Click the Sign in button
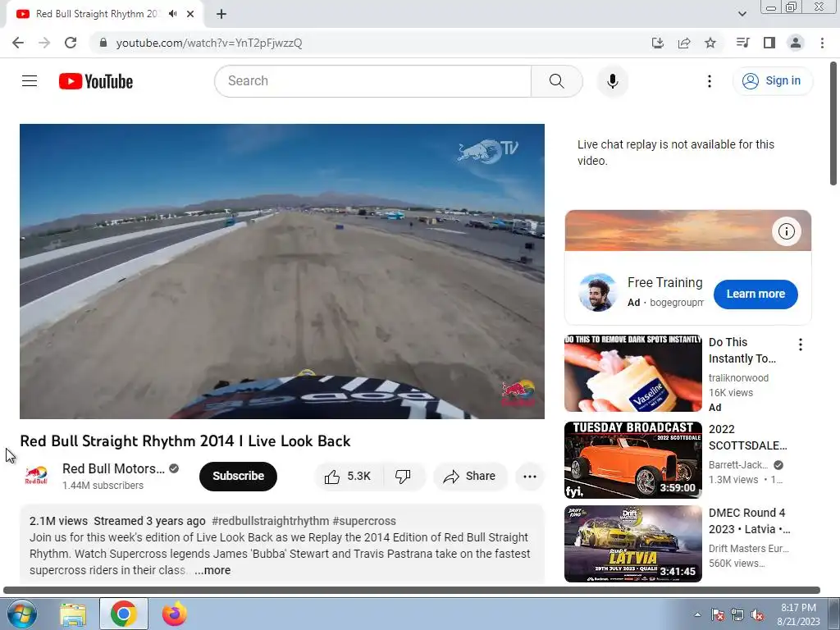 click(772, 81)
